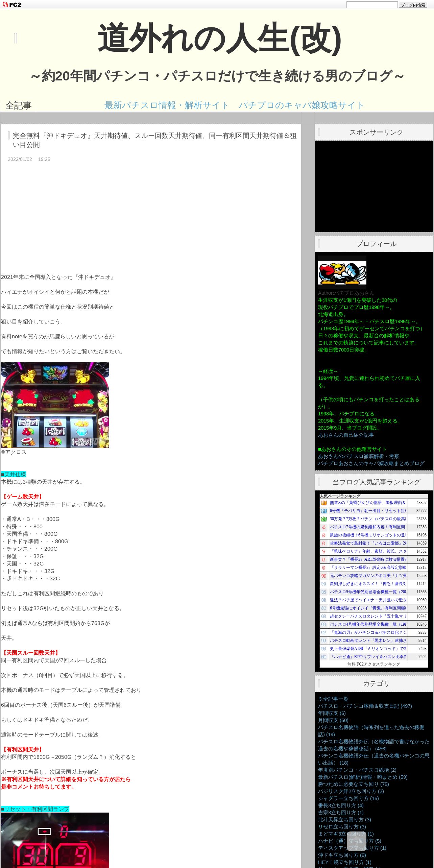Open category バジリスク絆2立ち回り方 (2)
This screenshot has width=434, height=868.
[x=351, y=791]
